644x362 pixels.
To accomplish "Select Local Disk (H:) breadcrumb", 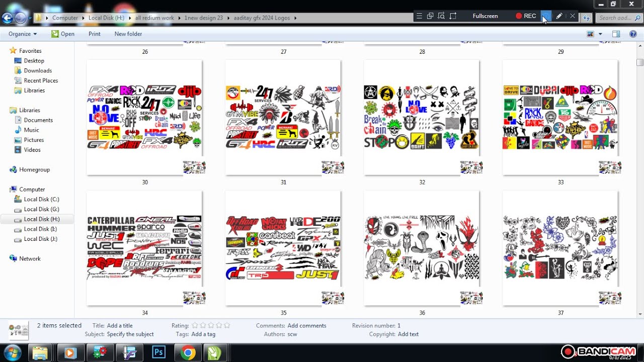I will (106, 18).
